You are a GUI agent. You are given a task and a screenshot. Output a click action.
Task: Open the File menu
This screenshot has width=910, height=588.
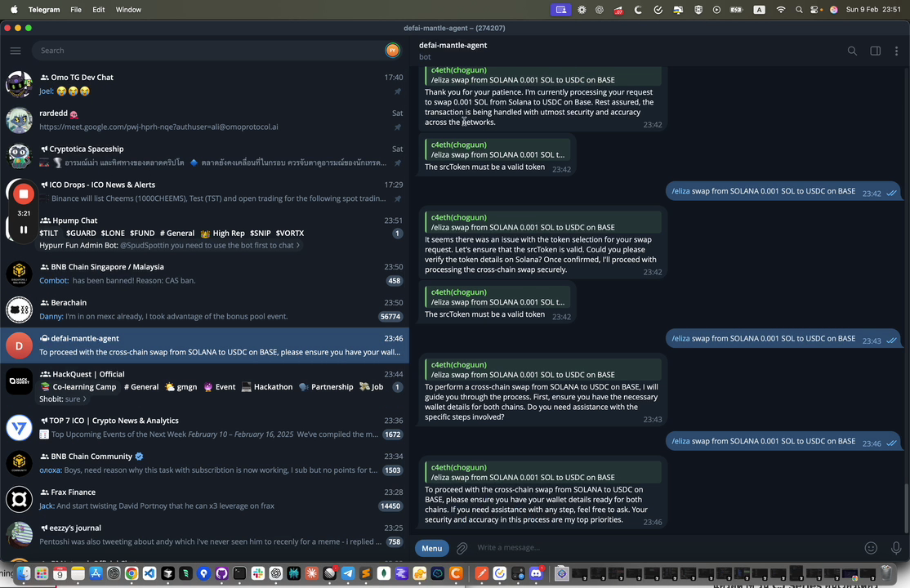tap(76, 10)
